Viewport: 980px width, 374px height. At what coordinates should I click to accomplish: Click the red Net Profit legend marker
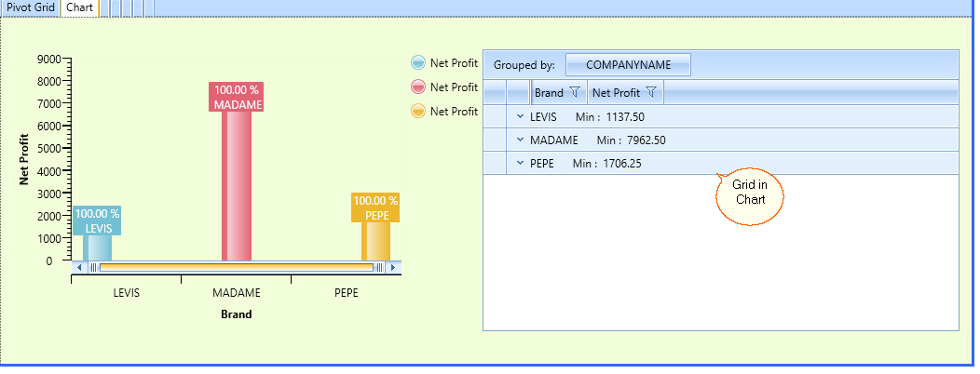(418, 87)
